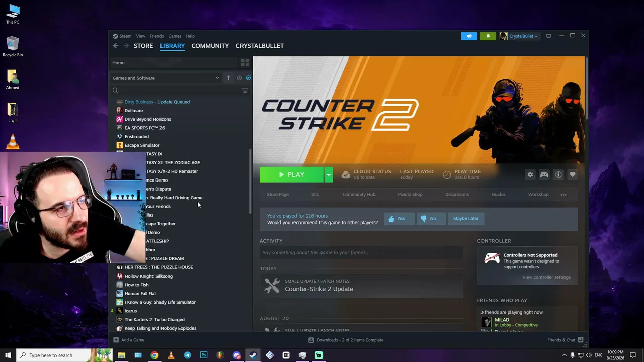Switch library to collections grid view
Image resolution: width=644 pixels, height=362 pixels.
click(245, 63)
